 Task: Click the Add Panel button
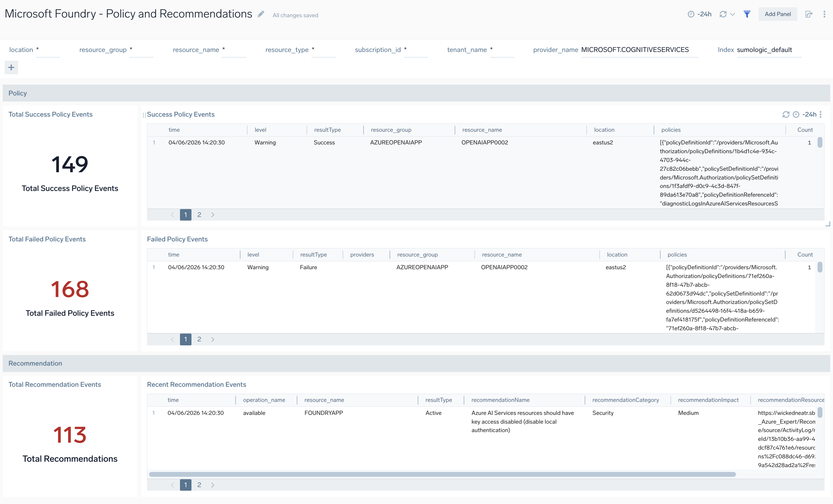click(777, 14)
